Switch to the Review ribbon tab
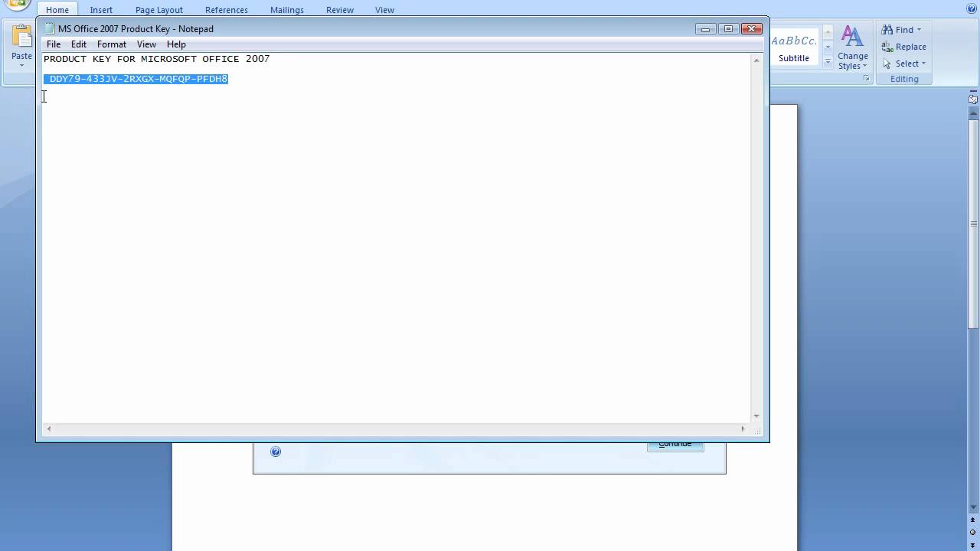The width and height of the screenshot is (980, 551). coord(340,10)
